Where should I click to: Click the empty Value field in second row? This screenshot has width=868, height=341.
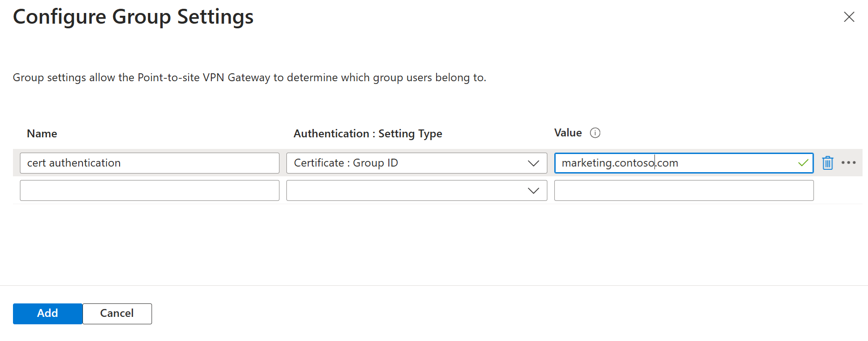tap(684, 191)
